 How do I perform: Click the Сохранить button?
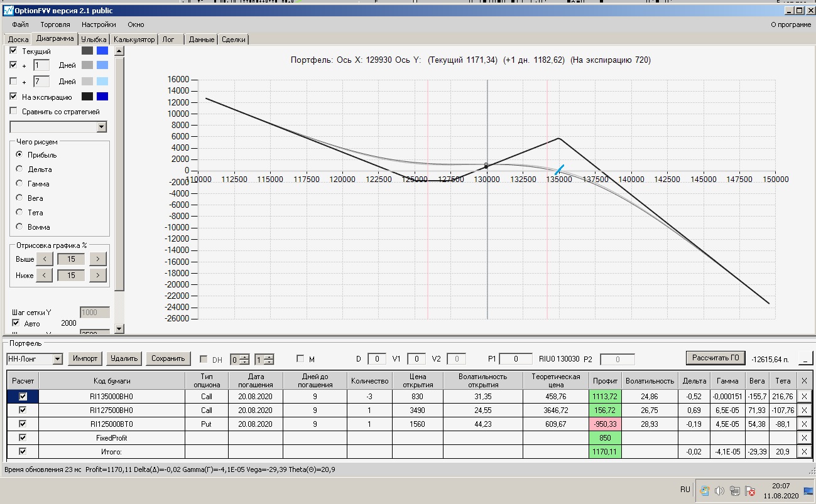pos(168,358)
